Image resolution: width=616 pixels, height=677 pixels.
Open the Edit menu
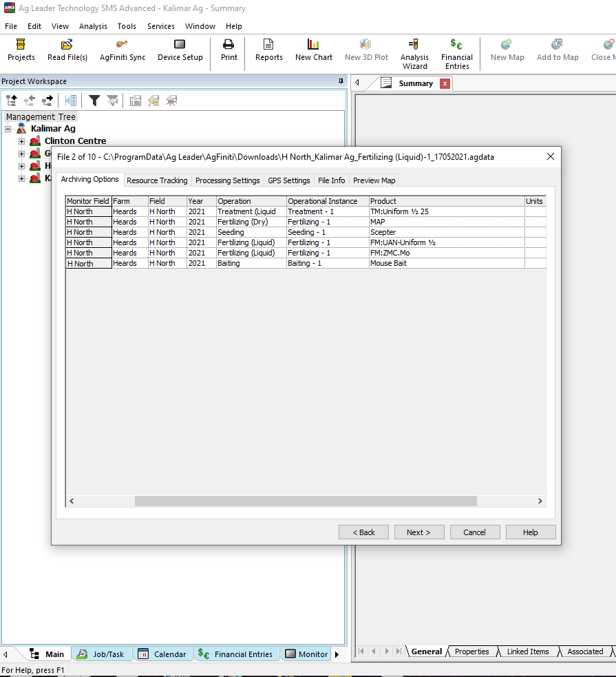tap(34, 26)
